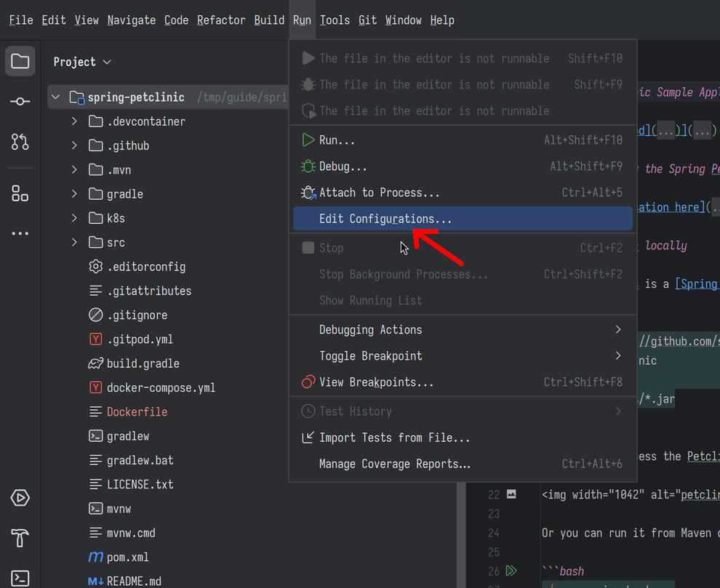Click the build.gradle elephant icon
Image resolution: width=720 pixels, height=588 pixels.
point(95,363)
